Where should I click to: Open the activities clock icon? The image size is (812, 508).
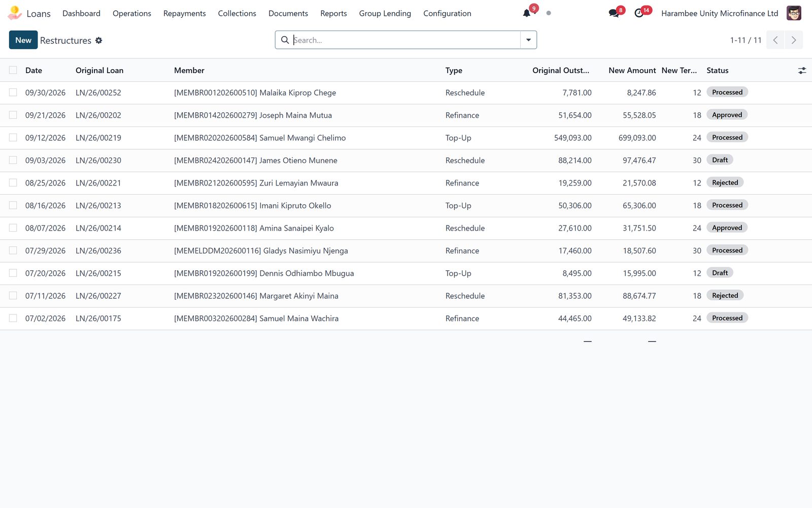click(639, 13)
